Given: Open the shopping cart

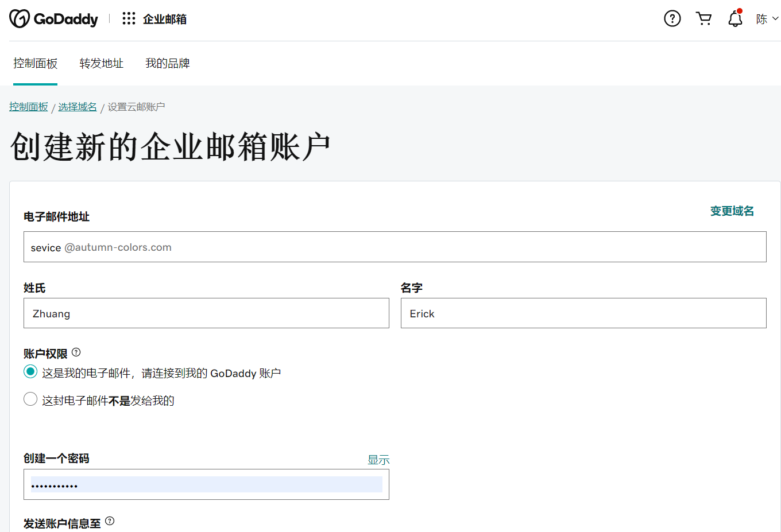Looking at the screenshot, I should click(703, 19).
